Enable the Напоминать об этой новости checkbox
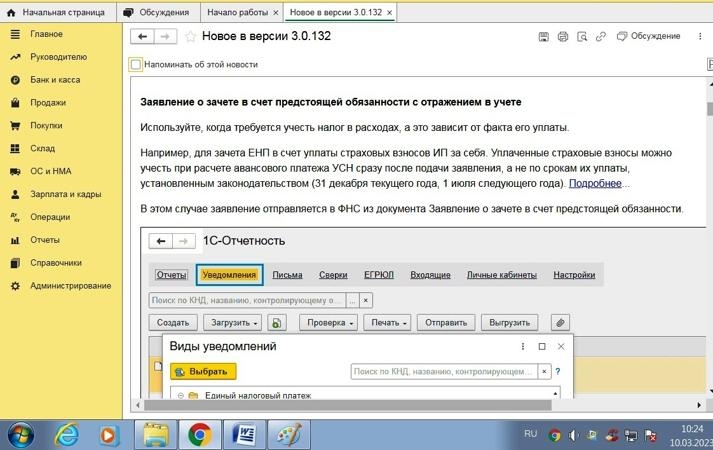Viewport: 713px width, 450px height. [x=136, y=64]
